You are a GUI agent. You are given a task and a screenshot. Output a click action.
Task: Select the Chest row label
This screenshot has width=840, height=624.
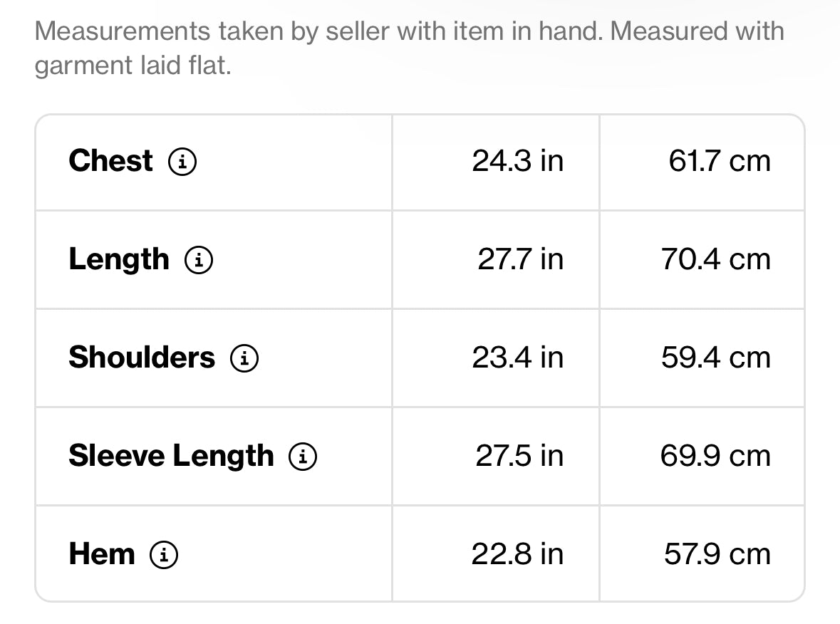click(x=110, y=161)
